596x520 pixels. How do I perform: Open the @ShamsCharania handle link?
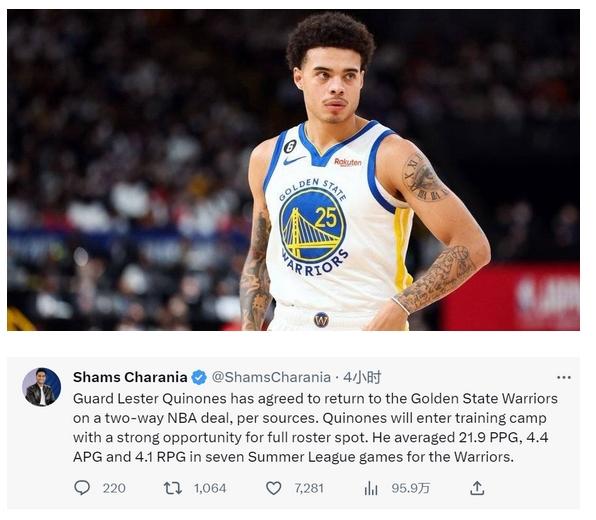click(271, 377)
